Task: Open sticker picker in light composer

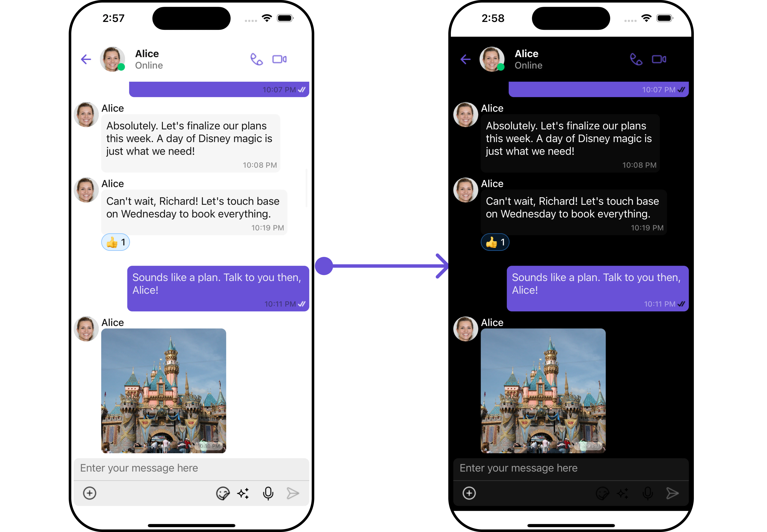Action: coord(223,493)
